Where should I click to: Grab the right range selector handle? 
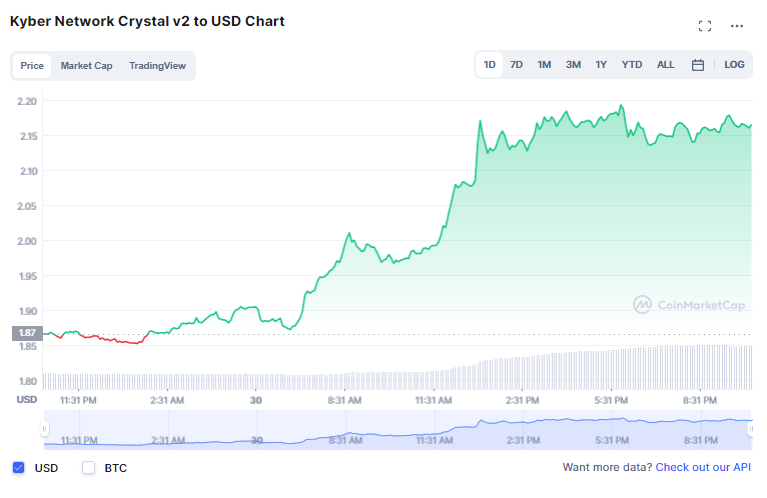751,430
